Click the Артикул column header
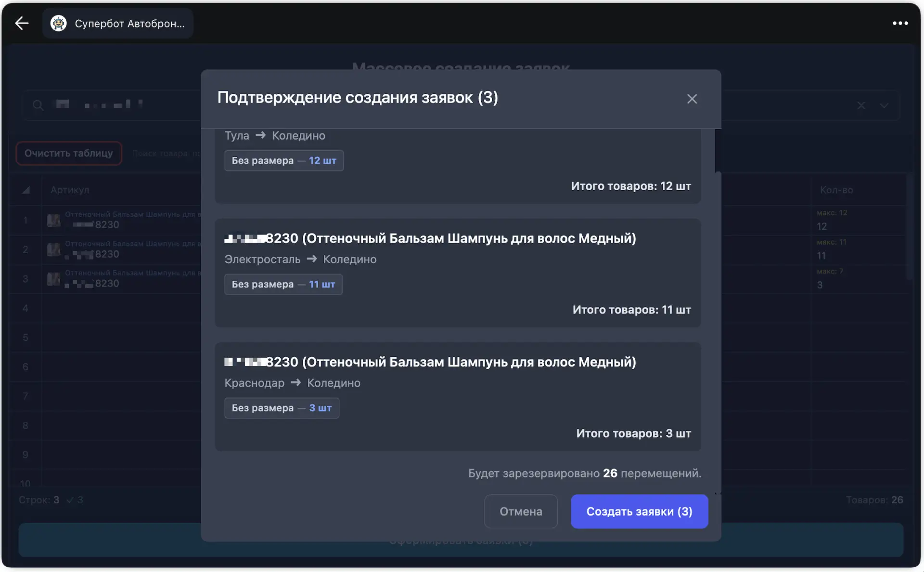This screenshot has height=572, width=924. 70,190
